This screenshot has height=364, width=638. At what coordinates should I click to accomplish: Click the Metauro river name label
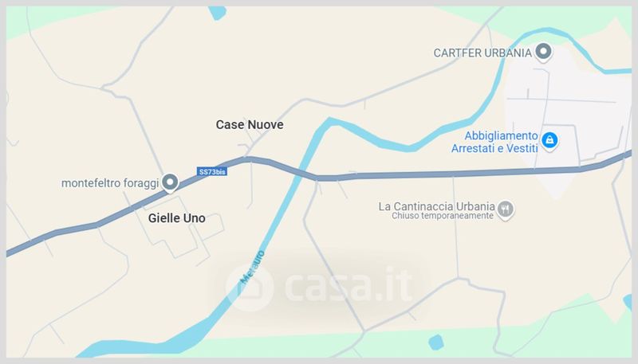click(253, 267)
